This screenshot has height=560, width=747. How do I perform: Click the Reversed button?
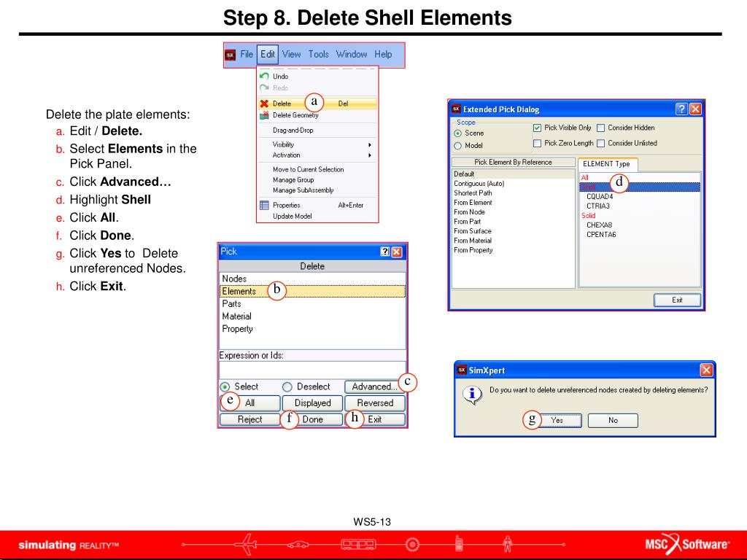375,402
